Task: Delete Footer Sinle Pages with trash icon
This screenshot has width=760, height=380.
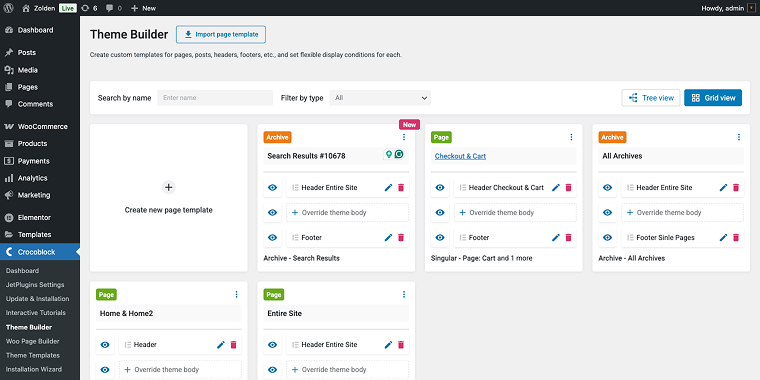Action: pos(736,238)
